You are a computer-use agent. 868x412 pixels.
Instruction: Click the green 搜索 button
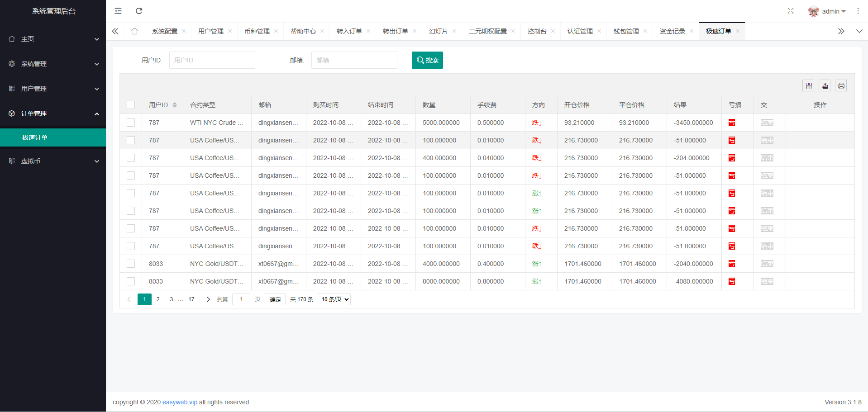click(x=427, y=60)
